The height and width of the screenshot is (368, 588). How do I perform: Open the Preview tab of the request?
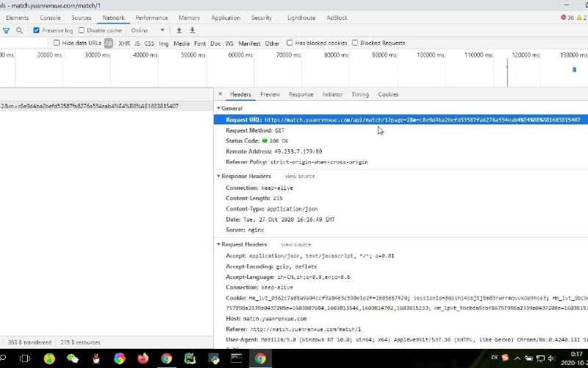tap(270, 94)
